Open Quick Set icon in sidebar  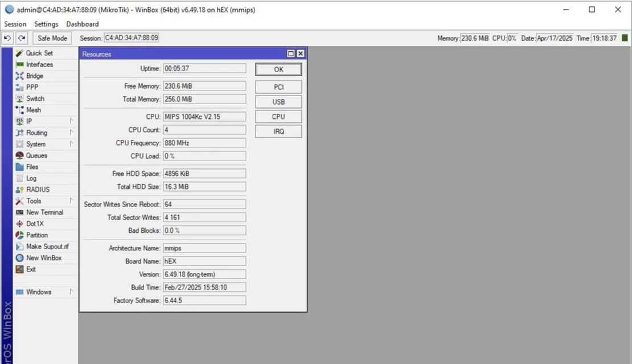(x=19, y=53)
